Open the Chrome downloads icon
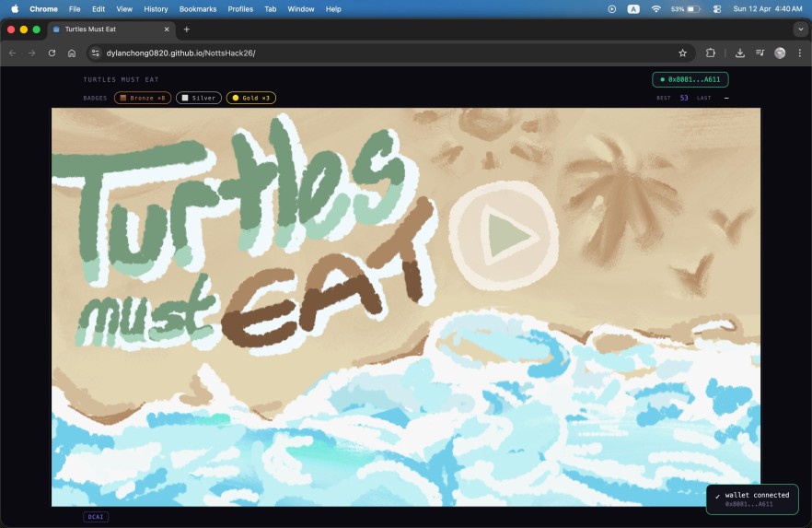The width and height of the screenshot is (812, 528). (740, 53)
